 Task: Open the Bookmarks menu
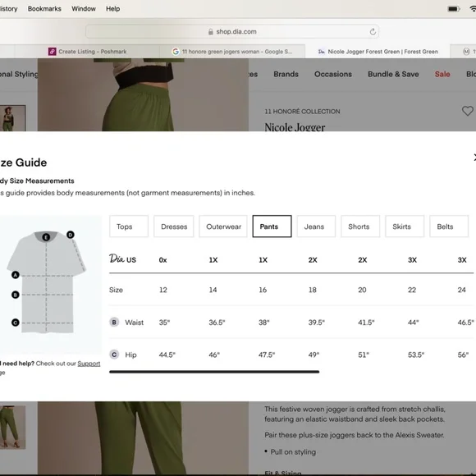[x=44, y=9]
